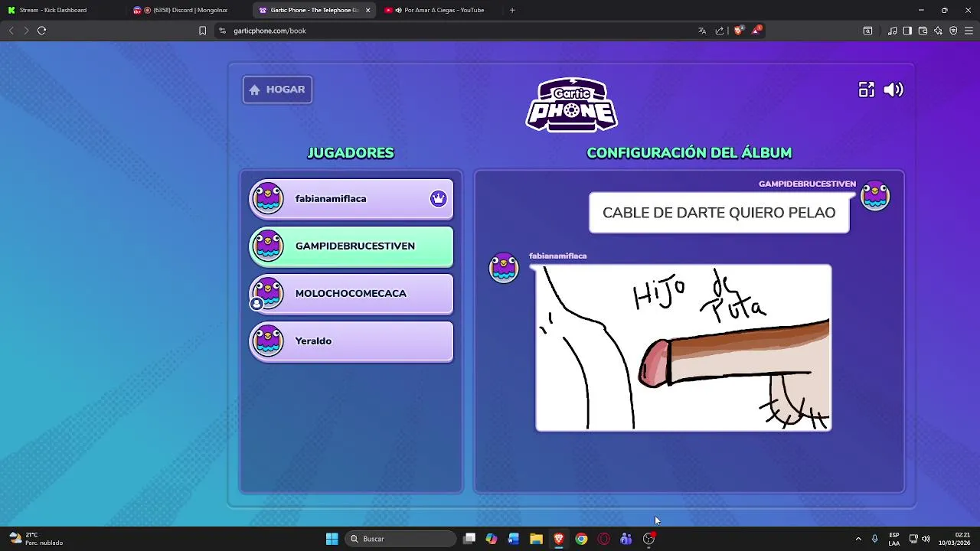Screen dimensions: 980x551
Task: Open media playback controls music icon
Action: (x=892, y=31)
